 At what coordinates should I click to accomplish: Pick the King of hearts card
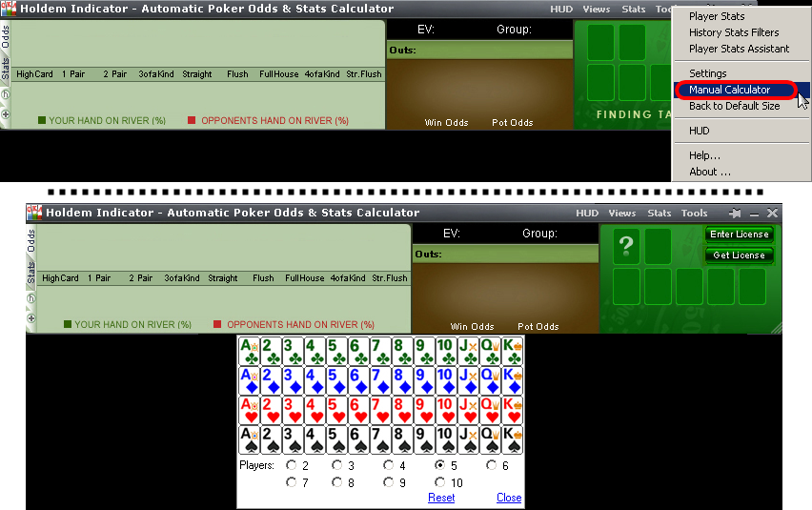click(513, 410)
